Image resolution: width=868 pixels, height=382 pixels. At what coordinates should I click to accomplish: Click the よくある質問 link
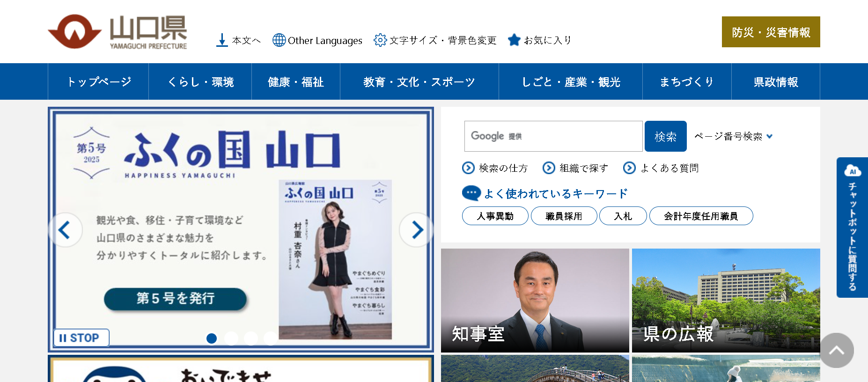coord(669,168)
